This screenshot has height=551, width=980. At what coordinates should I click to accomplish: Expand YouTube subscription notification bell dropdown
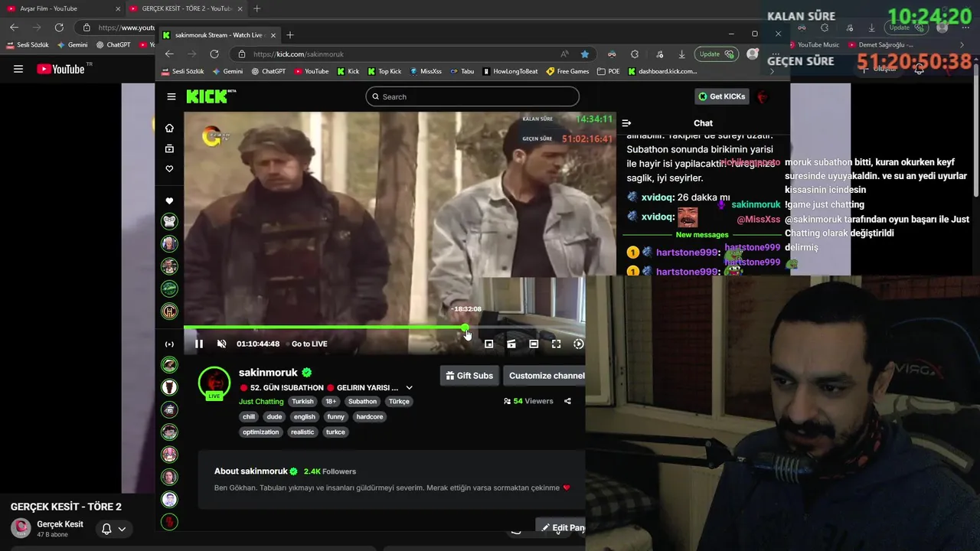[x=113, y=529]
